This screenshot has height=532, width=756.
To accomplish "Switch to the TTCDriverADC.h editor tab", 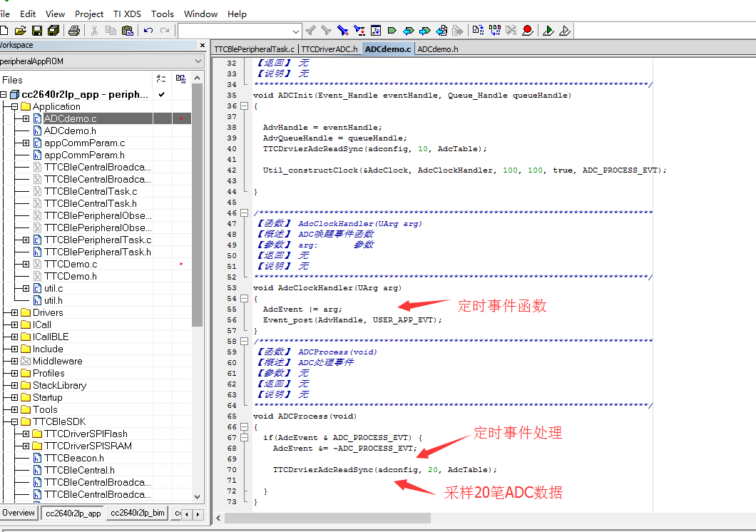I will tap(330, 49).
